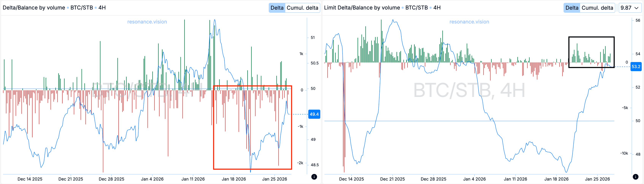The width and height of the screenshot is (644, 184).
Task: Click the 'Delta/Balance by volume' left chart title
Action: (x=34, y=8)
